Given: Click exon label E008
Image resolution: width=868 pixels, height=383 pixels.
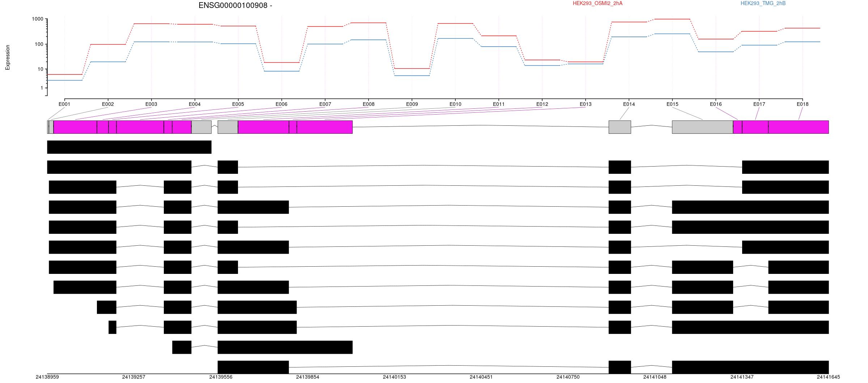Looking at the screenshot, I should (x=369, y=104).
